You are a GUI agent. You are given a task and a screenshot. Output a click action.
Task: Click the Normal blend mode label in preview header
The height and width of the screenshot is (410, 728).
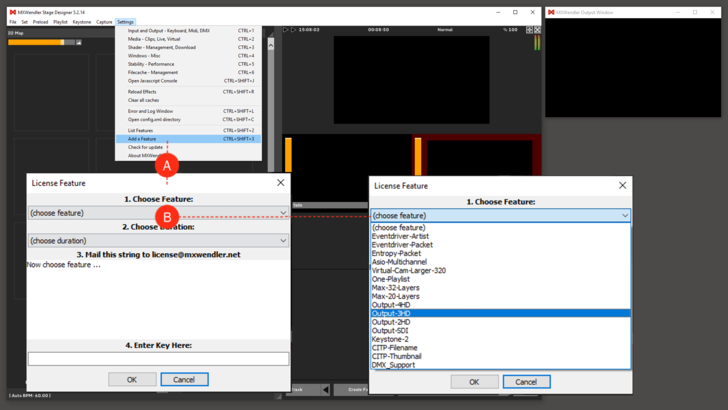(445, 30)
